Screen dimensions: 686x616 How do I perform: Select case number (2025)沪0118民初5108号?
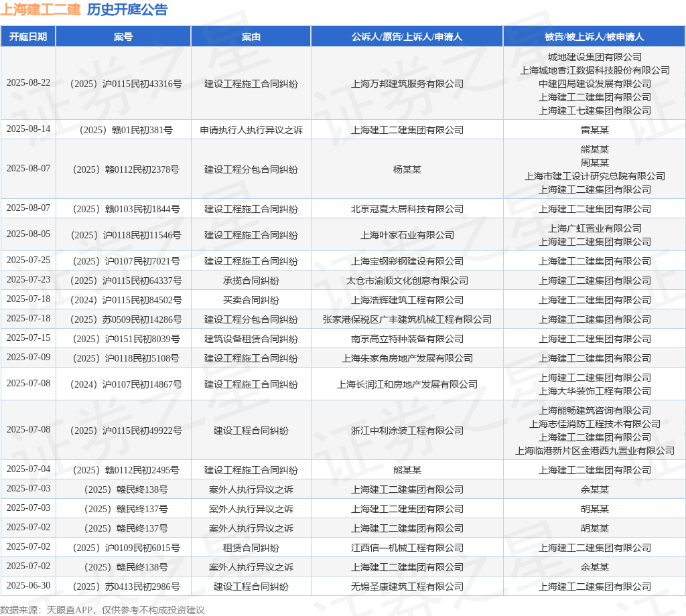[x=126, y=358]
